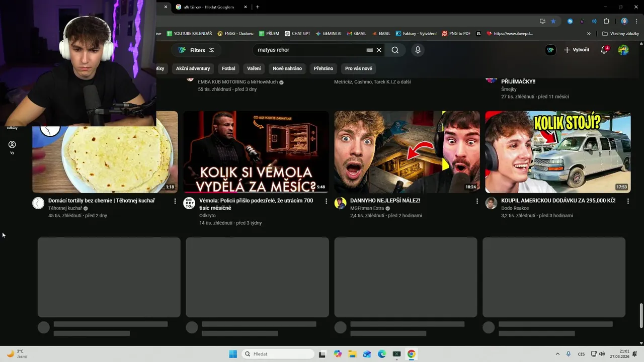The height and width of the screenshot is (362, 644).
Task: Open options menu for Vémola video
Action: tap(326, 201)
